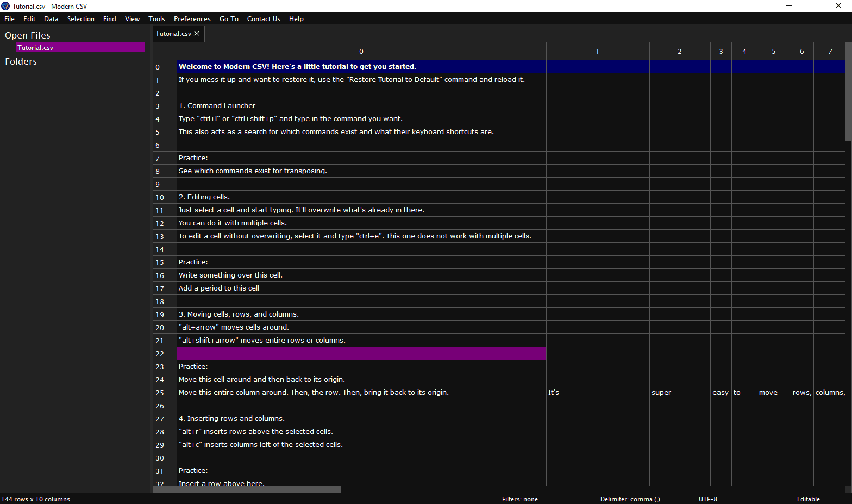Viewport: 852px width, 504px height.
Task: Select the '1. Command Launcher' cell
Action: point(361,106)
